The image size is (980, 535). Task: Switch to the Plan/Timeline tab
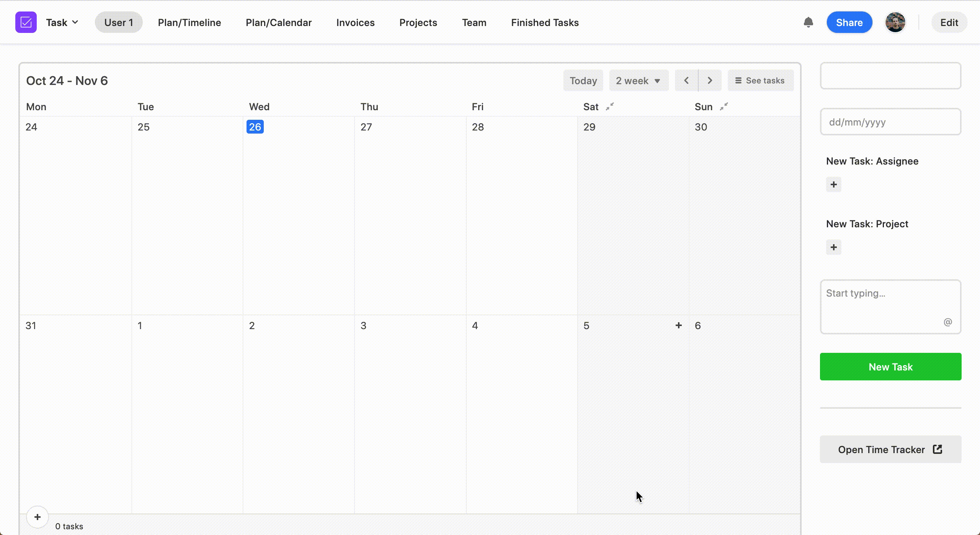pos(189,22)
